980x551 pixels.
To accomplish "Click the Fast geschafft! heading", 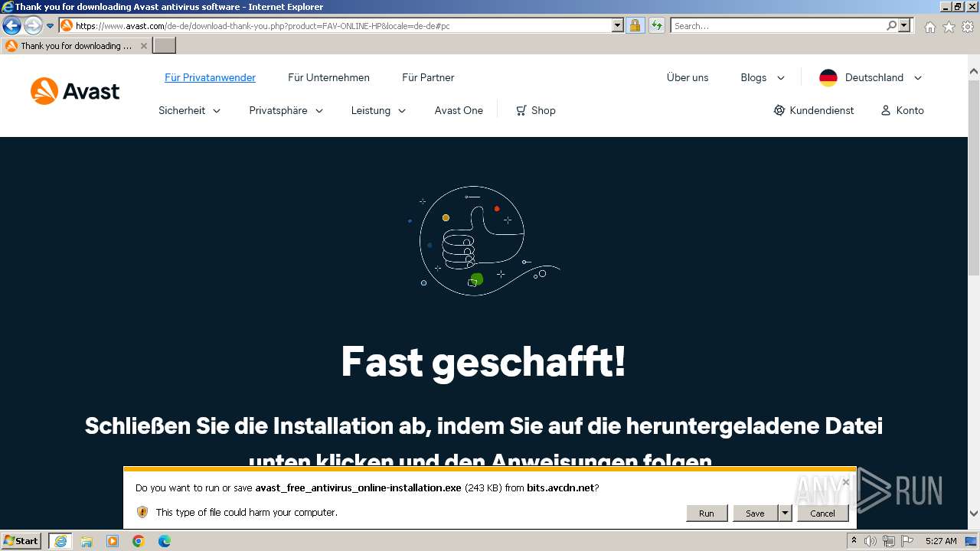I will pyautogui.click(x=483, y=361).
